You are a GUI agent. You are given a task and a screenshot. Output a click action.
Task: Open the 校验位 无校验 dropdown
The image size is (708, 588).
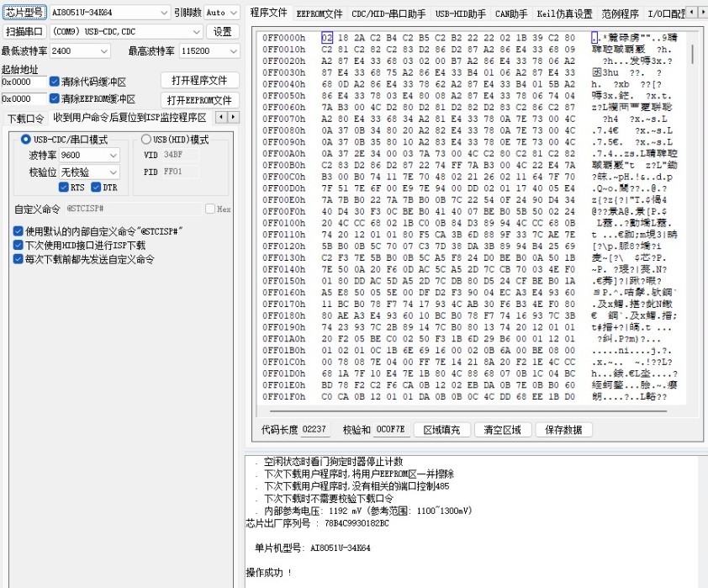[89, 172]
